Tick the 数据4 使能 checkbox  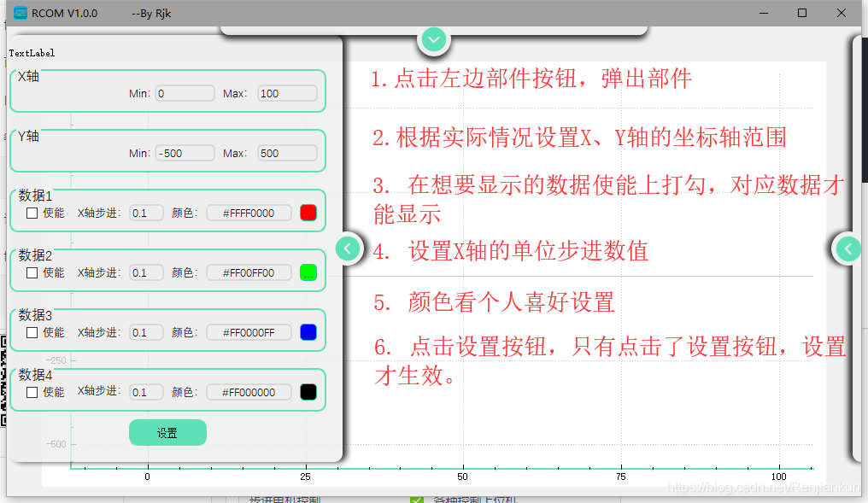point(32,392)
